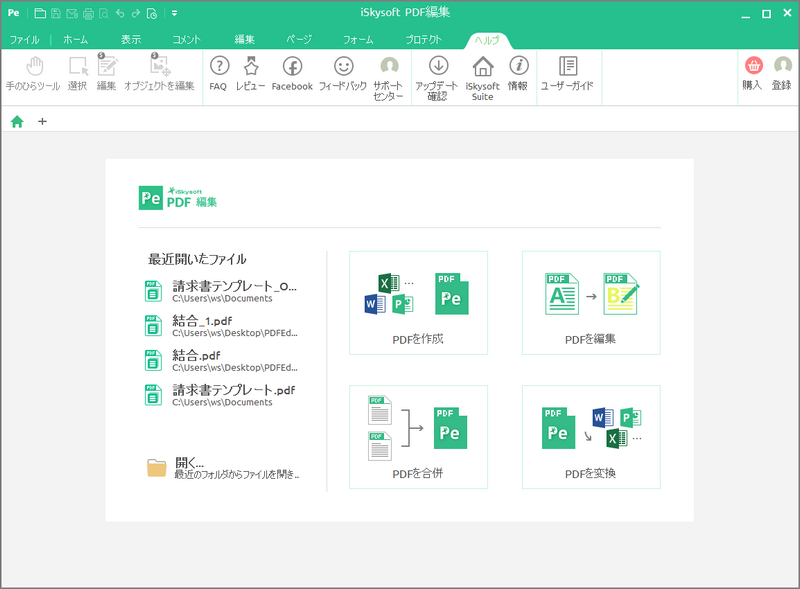Select the ヘルプ tab

[x=487, y=40]
